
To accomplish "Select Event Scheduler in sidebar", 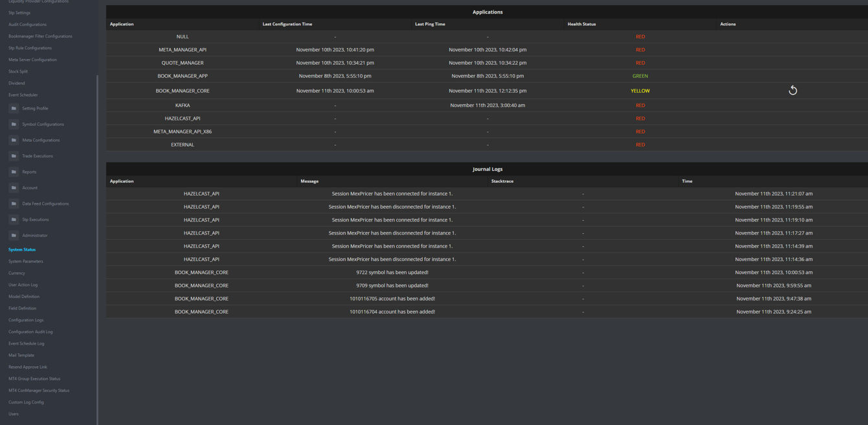I will click(x=23, y=95).
